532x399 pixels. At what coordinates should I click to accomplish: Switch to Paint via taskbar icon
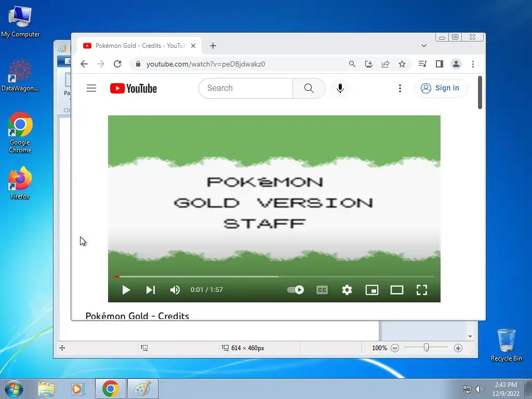tap(142, 389)
